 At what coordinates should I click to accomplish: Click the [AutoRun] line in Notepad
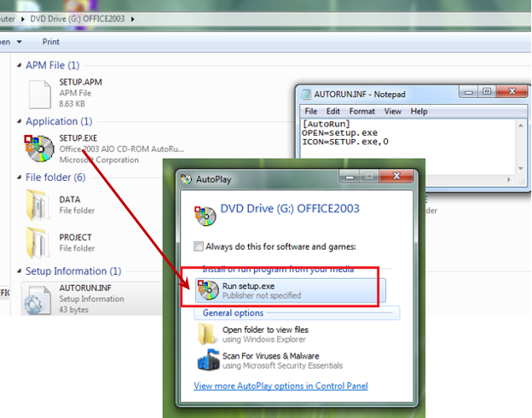[x=326, y=124]
